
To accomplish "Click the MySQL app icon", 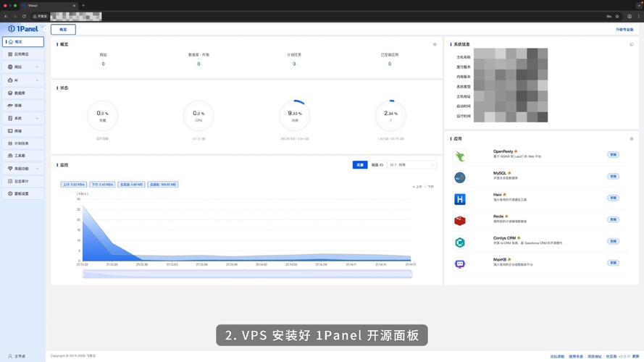I will tap(459, 177).
